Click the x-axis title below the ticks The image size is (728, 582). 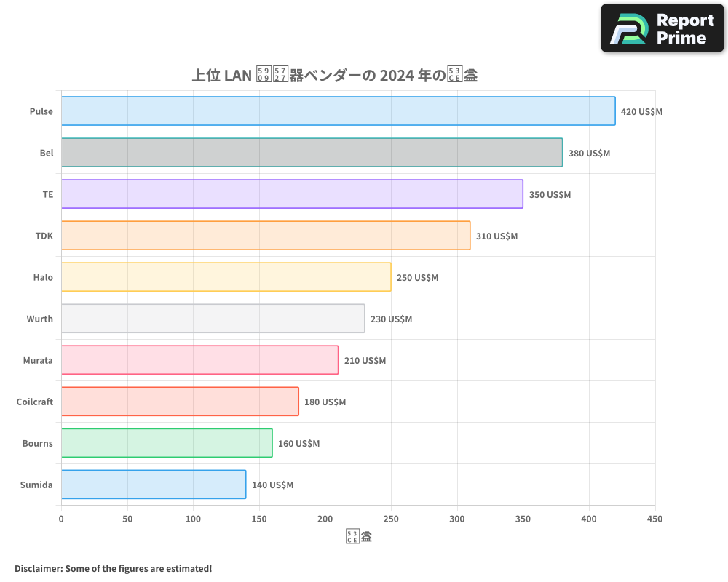coord(358,538)
